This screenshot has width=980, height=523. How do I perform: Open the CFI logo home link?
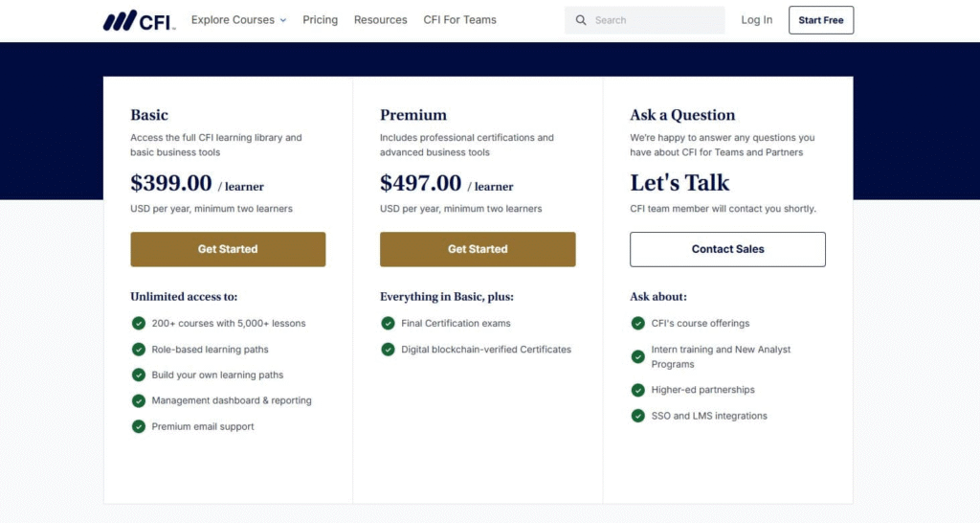tap(139, 20)
